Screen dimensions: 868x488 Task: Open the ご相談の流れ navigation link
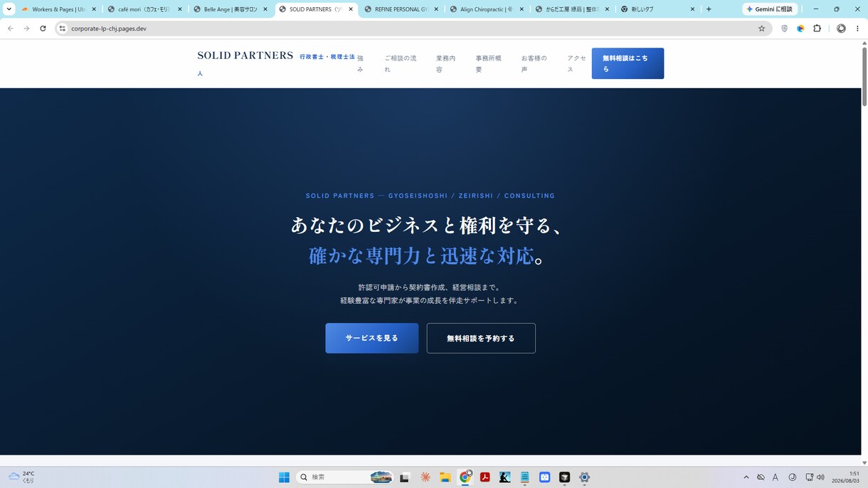coord(401,63)
